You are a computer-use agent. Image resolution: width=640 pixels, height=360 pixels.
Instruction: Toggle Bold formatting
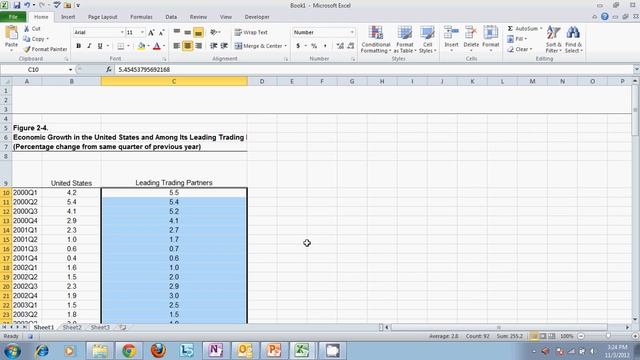[78, 46]
